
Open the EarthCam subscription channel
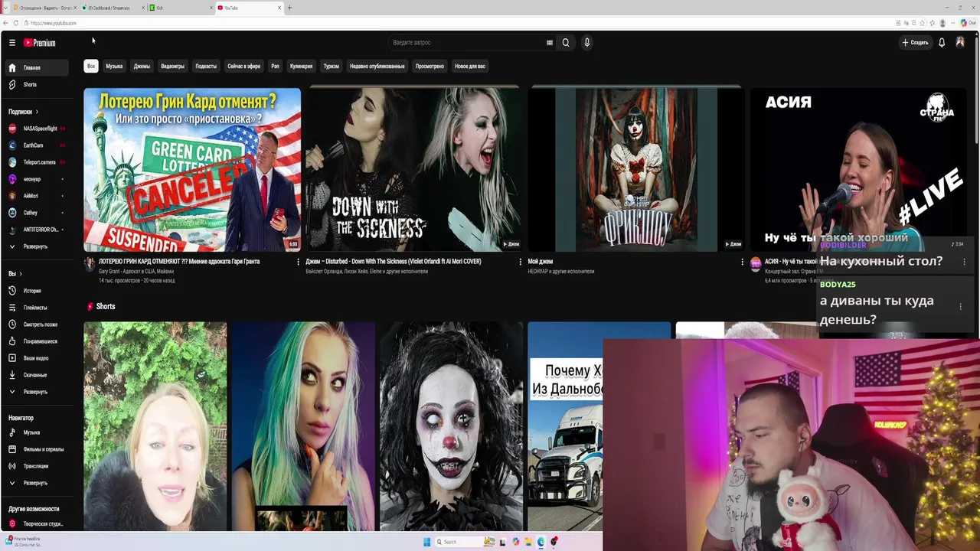pos(37,145)
